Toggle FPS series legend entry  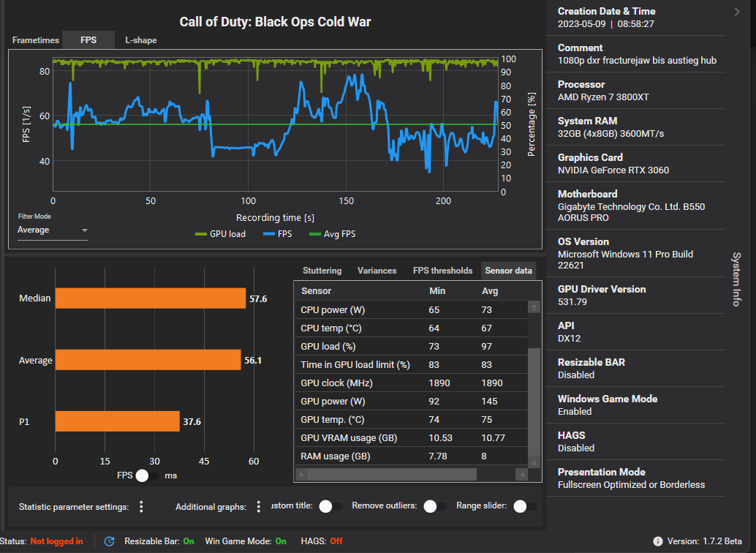pyautogui.click(x=278, y=234)
